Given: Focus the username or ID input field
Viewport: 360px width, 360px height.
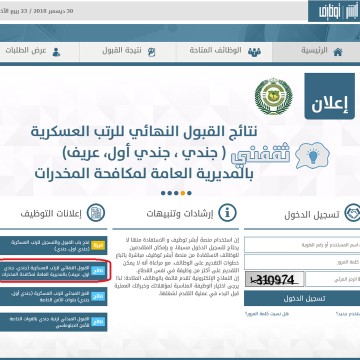Looking at the screenshot, I should (302, 245).
